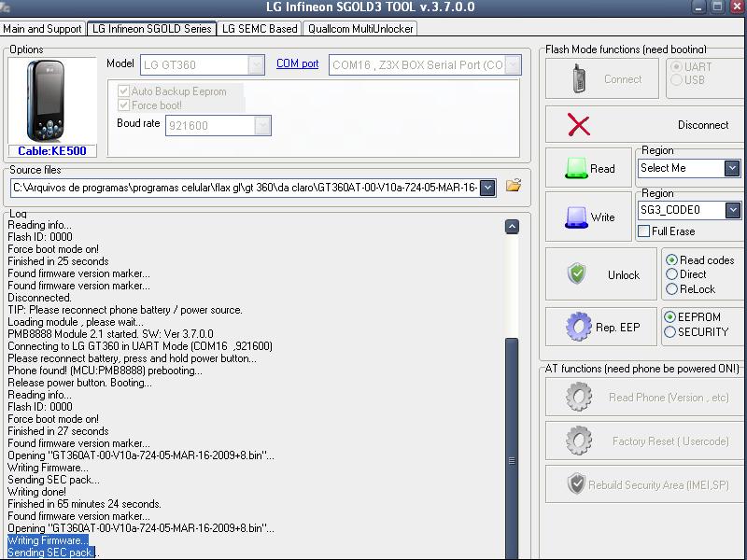Click the Unlock shield icon
This screenshot has height=560, width=747.
click(x=577, y=274)
